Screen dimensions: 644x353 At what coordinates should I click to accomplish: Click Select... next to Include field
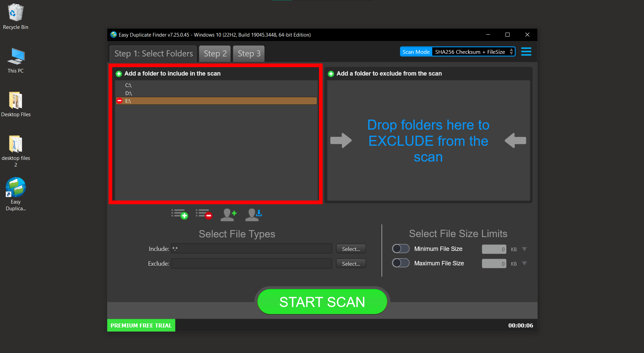coord(351,249)
